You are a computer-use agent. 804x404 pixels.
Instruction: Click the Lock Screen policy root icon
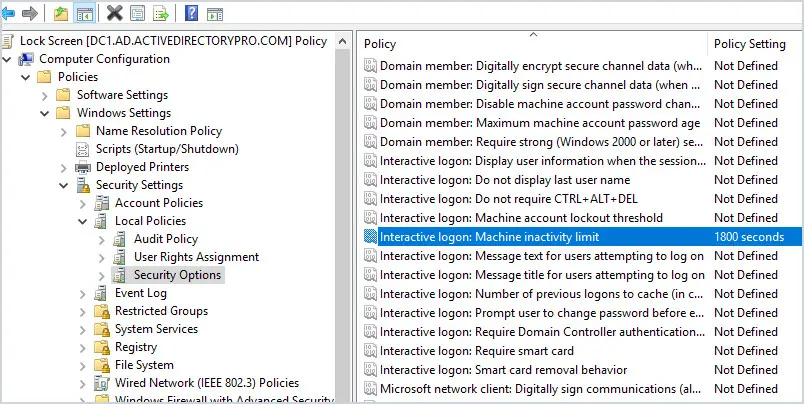pyautogui.click(x=7, y=41)
